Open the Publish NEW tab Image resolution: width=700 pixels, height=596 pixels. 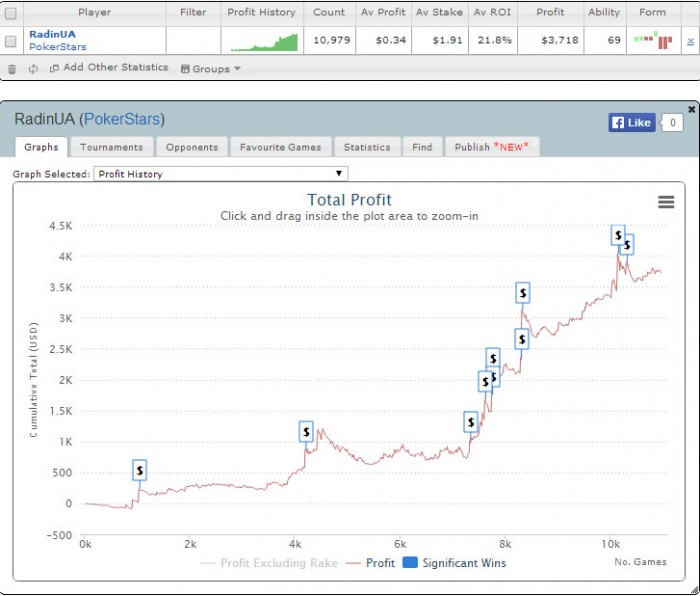point(492,147)
